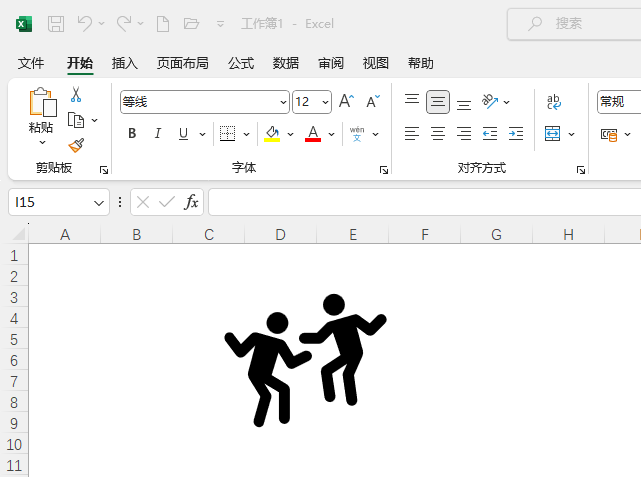Click the accounting number format icon

pos(609,134)
